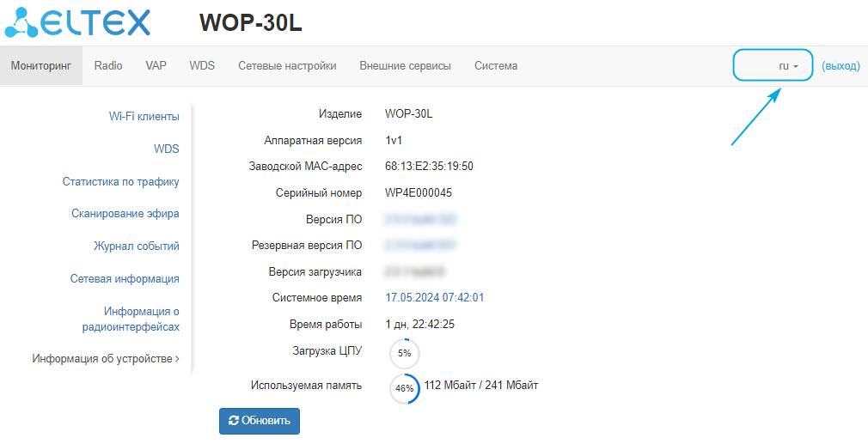Click the hardware version 1v1
Screen dimensions: 868x444
394,141
